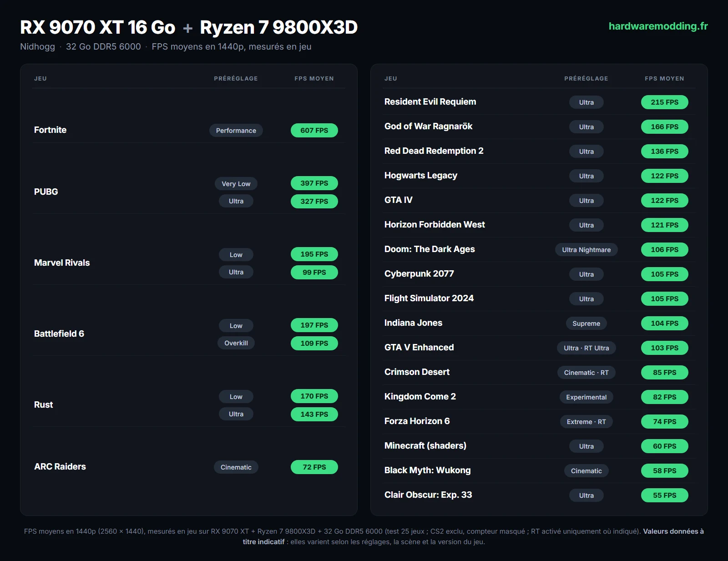Click the Resident Evil Requiem row title
Viewport: 728px width, 561px height.
[x=430, y=102]
